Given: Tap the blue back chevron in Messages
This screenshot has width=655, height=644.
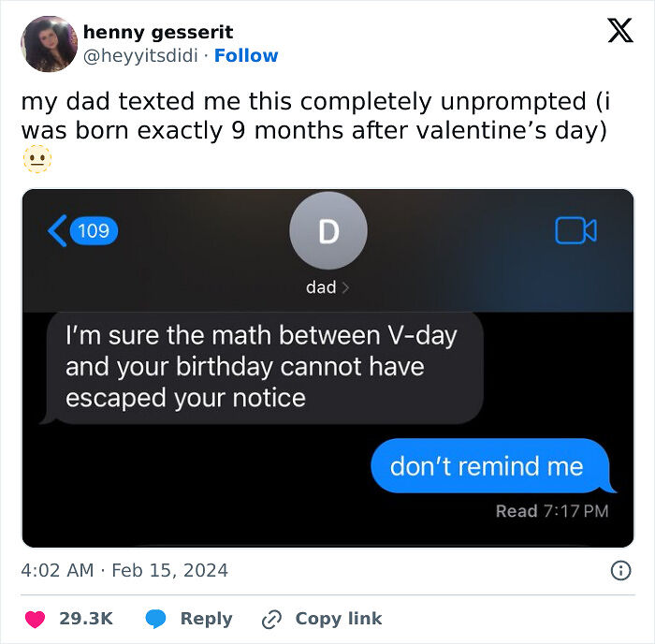Looking at the screenshot, I should [x=58, y=230].
